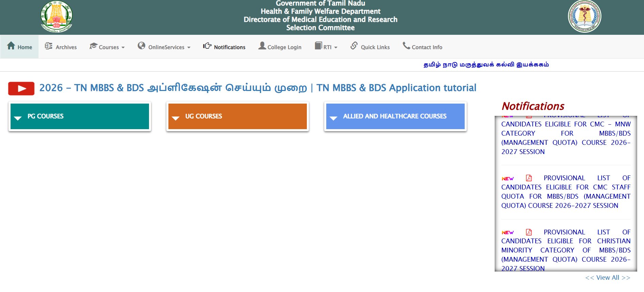The width and height of the screenshot is (644, 292).
Task: Open PDF icon for CMC Staff Quota list
Action: 529,178
